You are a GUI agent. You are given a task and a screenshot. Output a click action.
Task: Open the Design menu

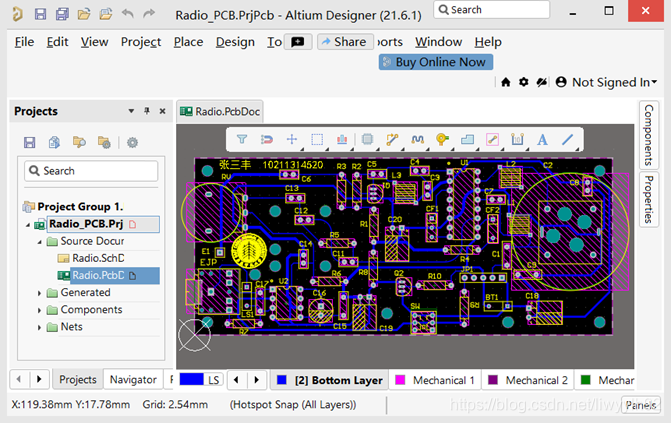[235, 42]
